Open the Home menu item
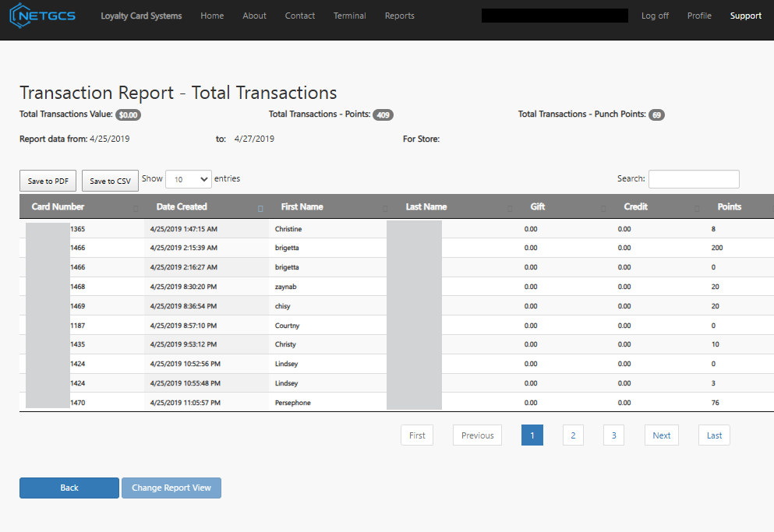The height and width of the screenshot is (532, 774). (x=212, y=16)
